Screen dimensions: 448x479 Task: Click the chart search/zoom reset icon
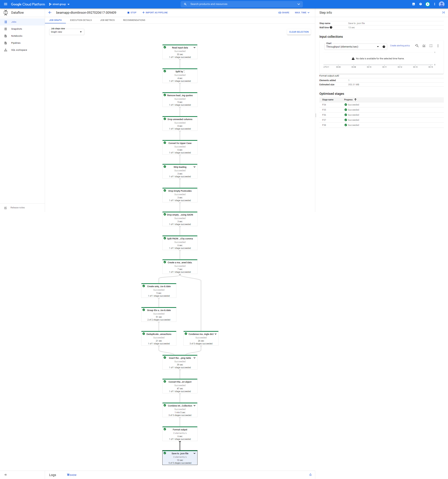pos(417,46)
